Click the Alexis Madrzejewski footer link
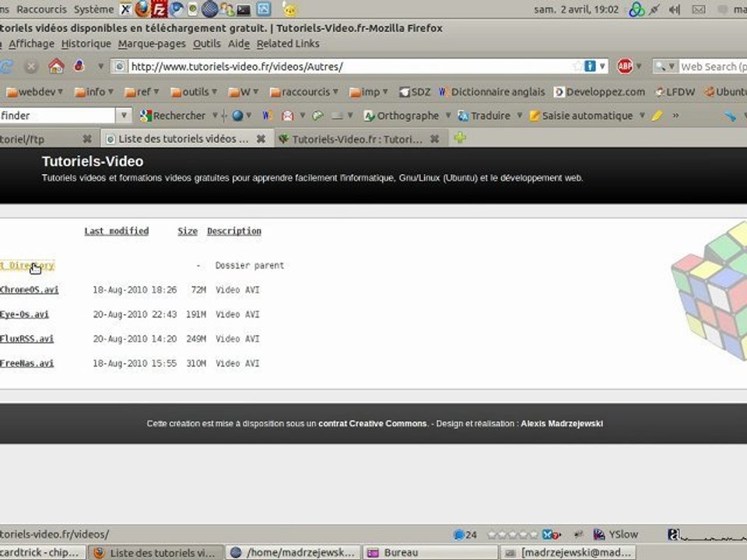This screenshot has width=747, height=560. (x=562, y=423)
